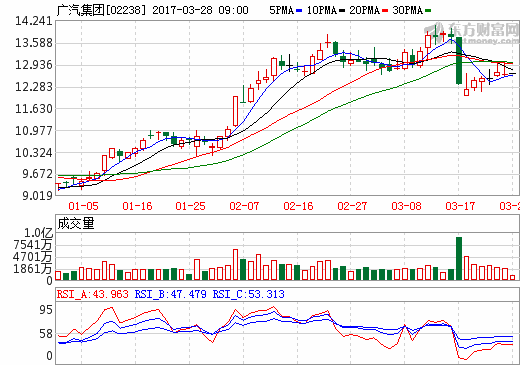520x365 pixels.
Task: Click the stock title 广汽集团[02238]
Action: click(101, 10)
